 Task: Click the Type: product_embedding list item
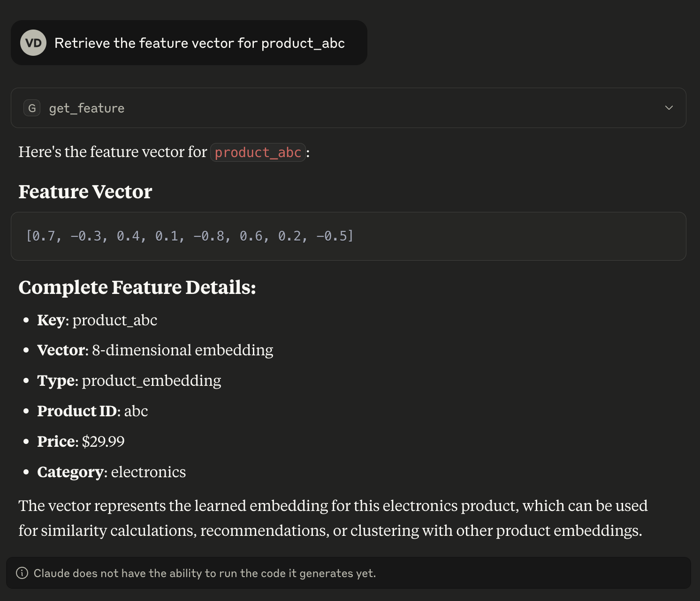(129, 381)
